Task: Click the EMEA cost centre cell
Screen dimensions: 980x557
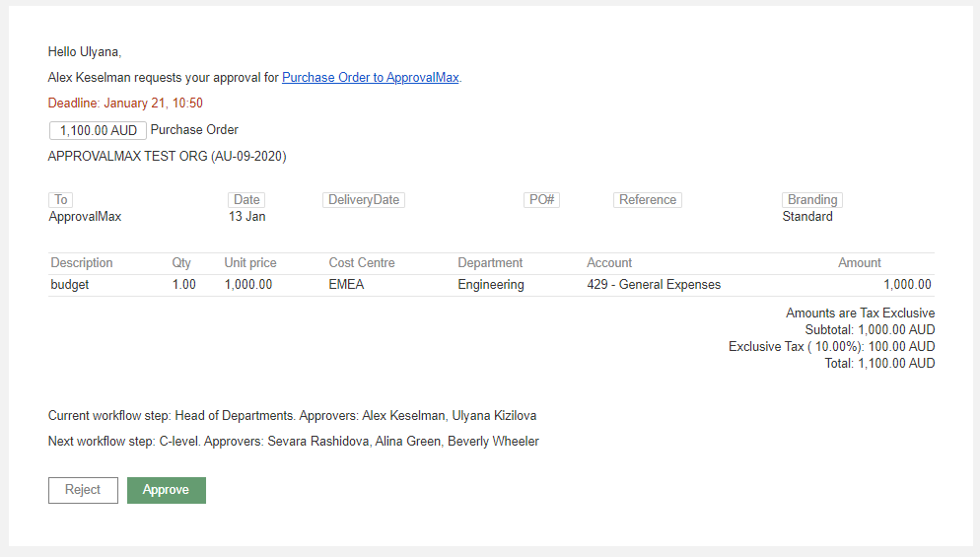Action: (346, 285)
